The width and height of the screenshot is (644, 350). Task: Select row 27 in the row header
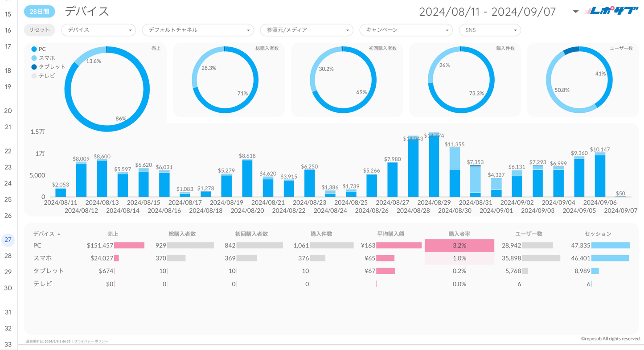[x=8, y=240]
